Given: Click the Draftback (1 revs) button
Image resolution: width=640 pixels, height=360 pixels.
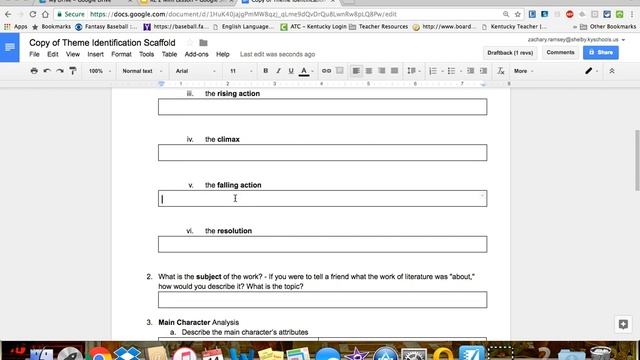Looking at the screenshot, I should pyautogui.click(x=510, y=53).
